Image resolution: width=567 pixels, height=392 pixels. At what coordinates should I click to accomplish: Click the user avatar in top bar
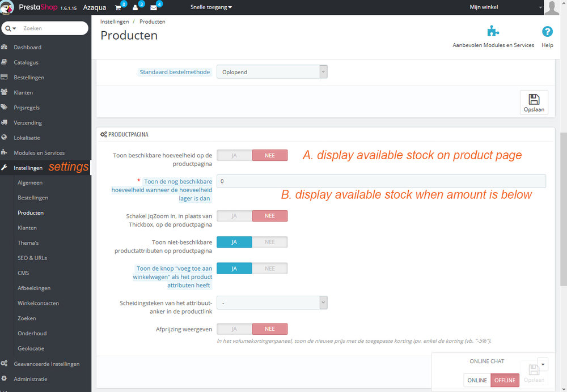pyautogui.click(x=552, y=7)
